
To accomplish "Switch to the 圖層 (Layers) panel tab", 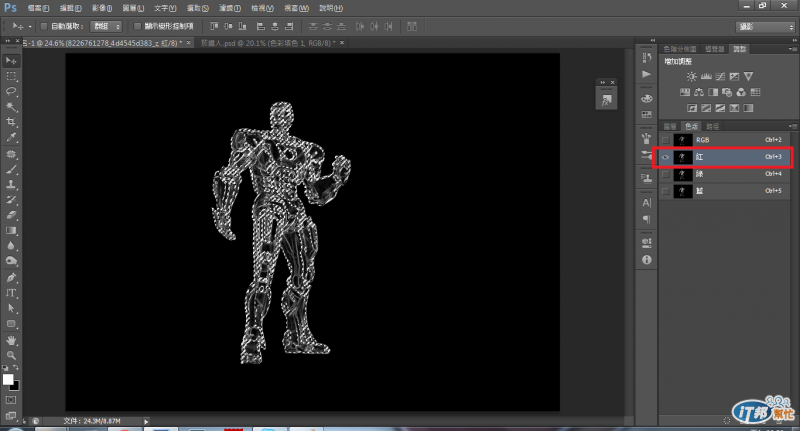I will 669,125.
